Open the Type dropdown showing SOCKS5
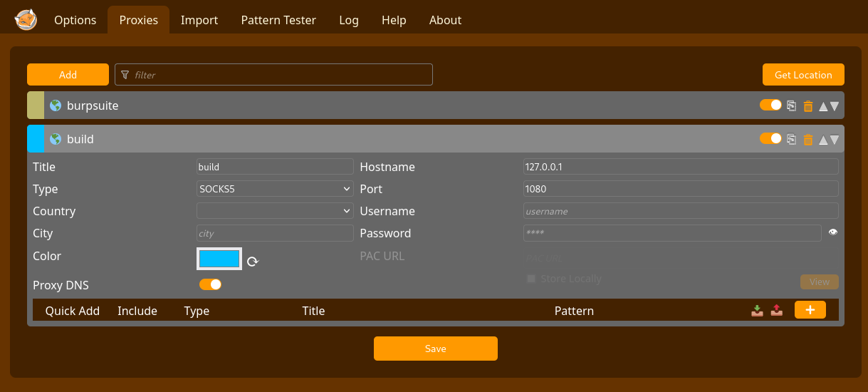The width and height of the screenshot is (868, 392). (275, 189)
